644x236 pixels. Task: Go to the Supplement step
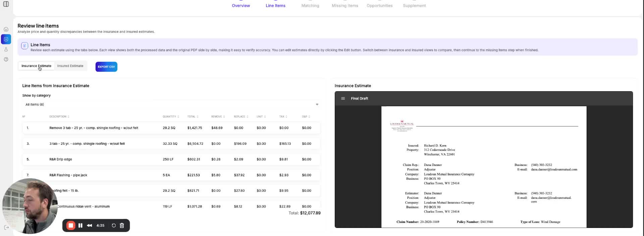[414, 6]
